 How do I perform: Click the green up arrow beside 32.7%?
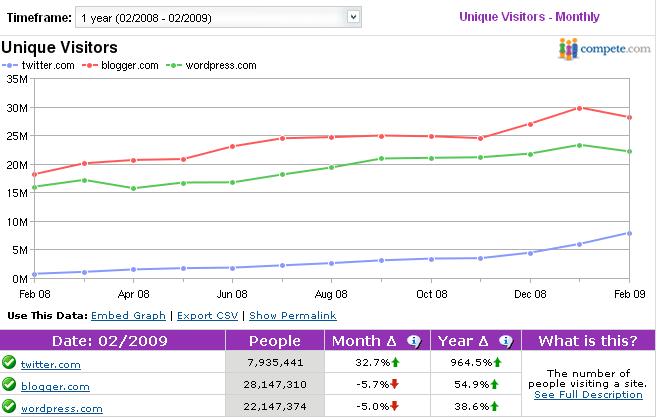click(x=395, y=362)
